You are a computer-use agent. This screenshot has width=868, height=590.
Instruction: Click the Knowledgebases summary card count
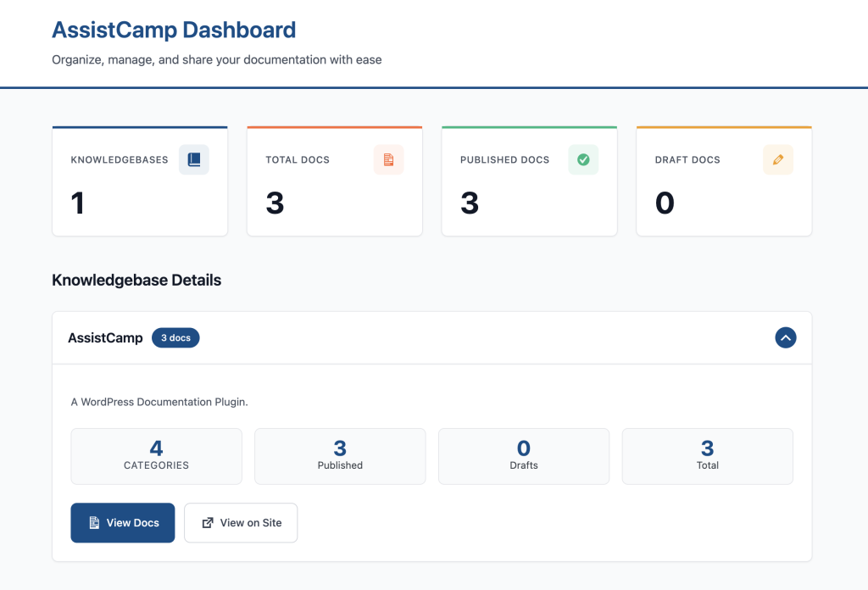(78, 203)
